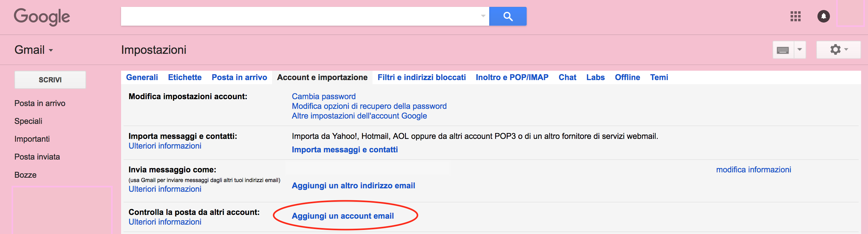Image resolution: width=868 pixels, height=234 pixels.
Task: Open Posta in arrivo in the sidebar
Action: (40, 103)
